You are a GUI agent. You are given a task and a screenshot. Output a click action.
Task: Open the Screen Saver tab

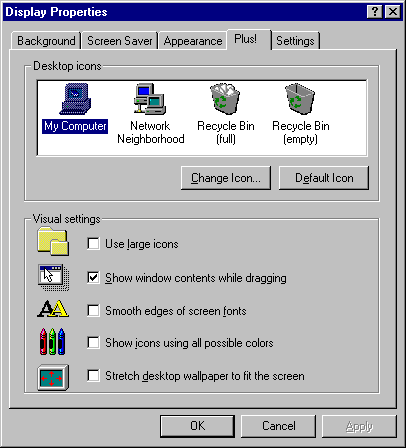120,41
